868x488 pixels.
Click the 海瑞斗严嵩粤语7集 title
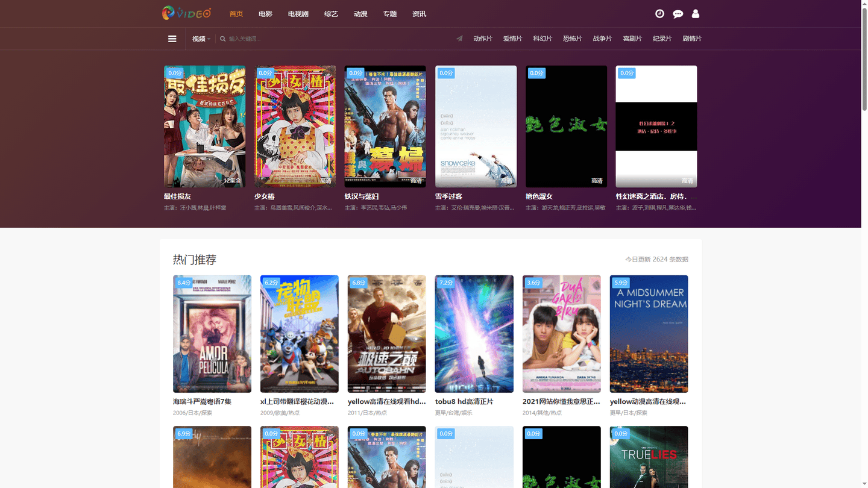[x=203, y=402]
